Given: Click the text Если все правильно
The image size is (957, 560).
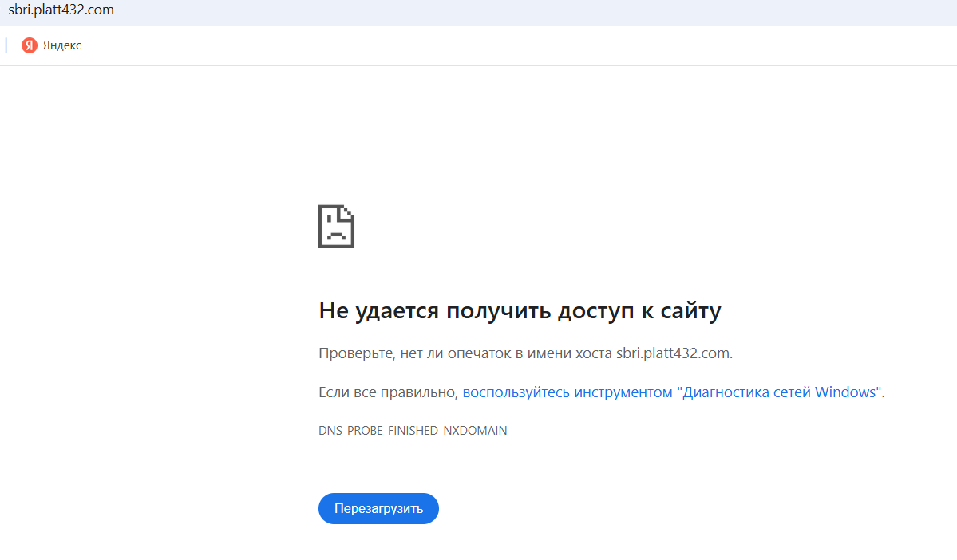Looking at the screenshot, I should pyautogui.click(x=387, y=392).
